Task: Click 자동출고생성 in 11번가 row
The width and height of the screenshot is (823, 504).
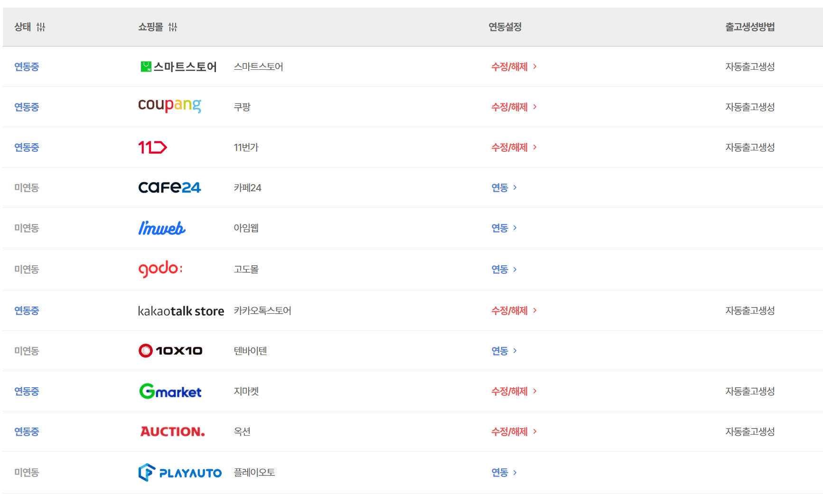Action: tap(750, 148)
